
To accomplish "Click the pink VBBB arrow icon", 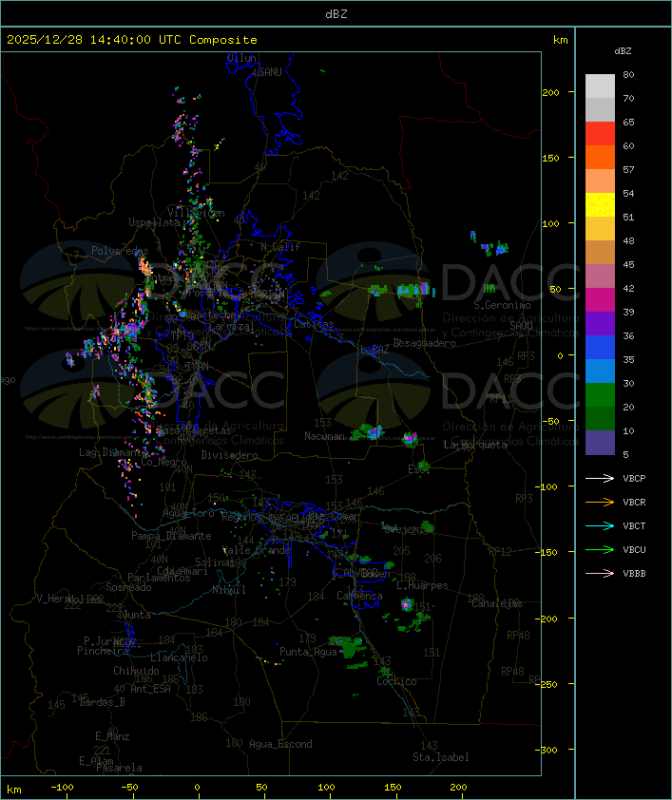I will [600, 574].
